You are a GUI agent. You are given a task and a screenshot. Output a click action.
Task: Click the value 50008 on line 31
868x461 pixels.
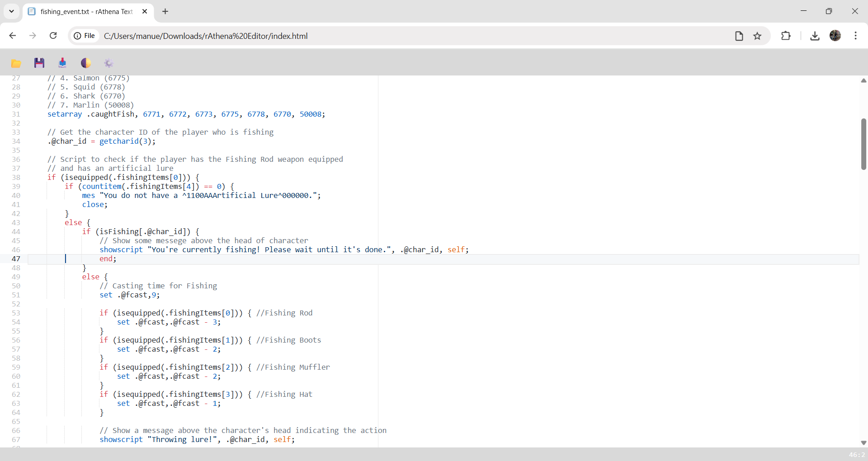(x=311, y=114)
